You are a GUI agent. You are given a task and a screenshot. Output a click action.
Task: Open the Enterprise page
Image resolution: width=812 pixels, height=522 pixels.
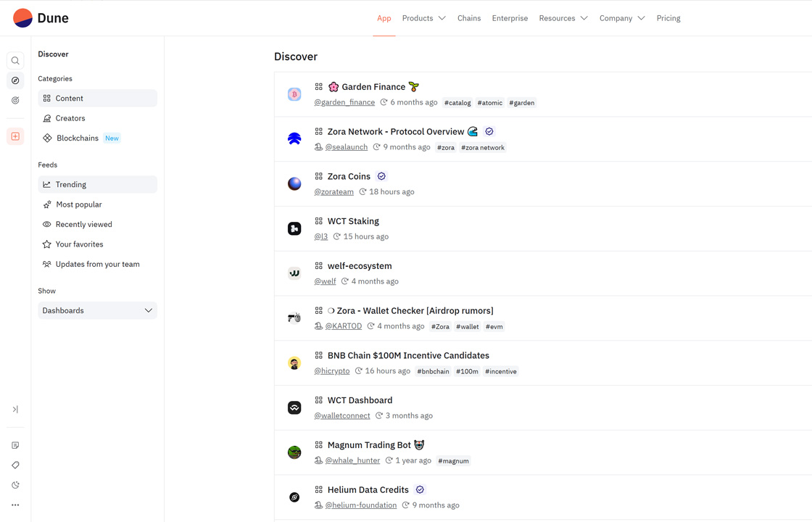coord(510,18)
